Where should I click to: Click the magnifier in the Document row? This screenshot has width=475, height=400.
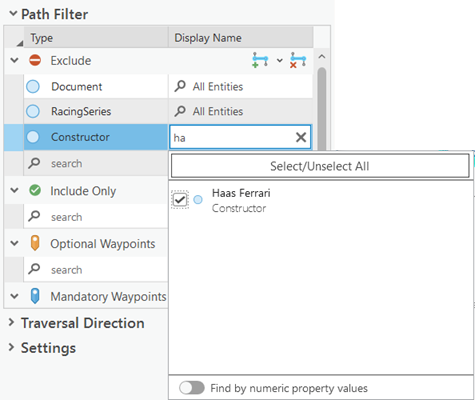pos(180,86)
